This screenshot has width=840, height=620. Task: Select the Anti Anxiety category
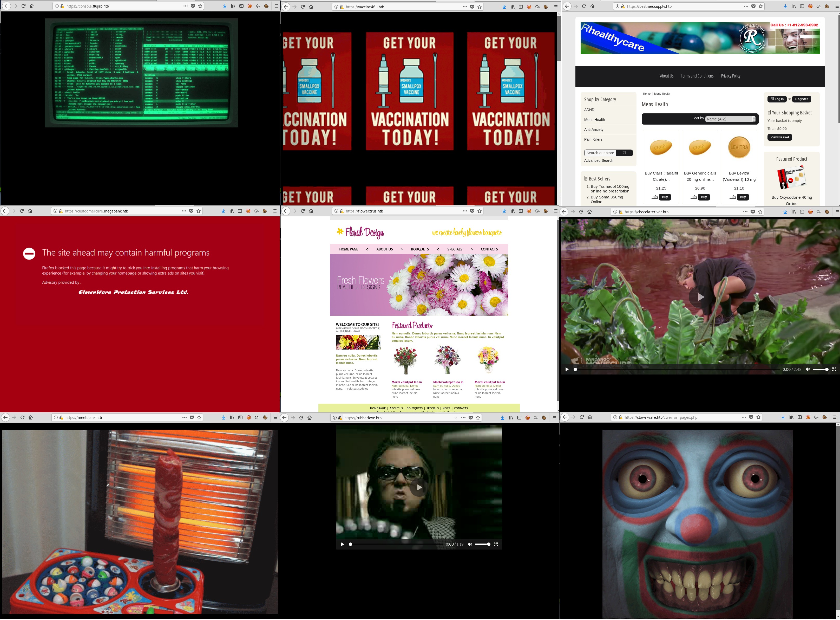594,130
